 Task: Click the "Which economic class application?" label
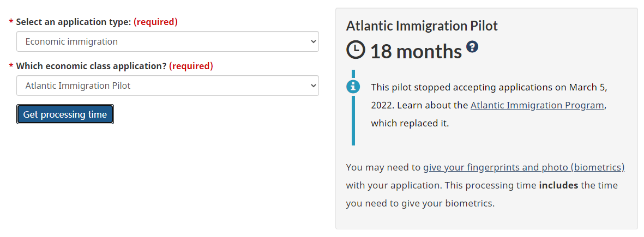[x=91, y=66]
